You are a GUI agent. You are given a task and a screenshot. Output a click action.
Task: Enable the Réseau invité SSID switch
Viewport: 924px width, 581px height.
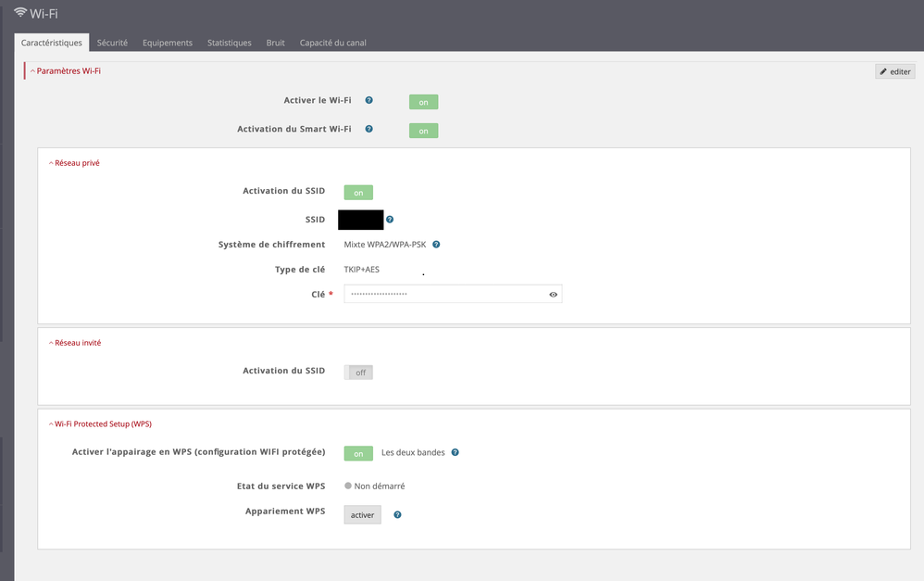pos(358,373)
